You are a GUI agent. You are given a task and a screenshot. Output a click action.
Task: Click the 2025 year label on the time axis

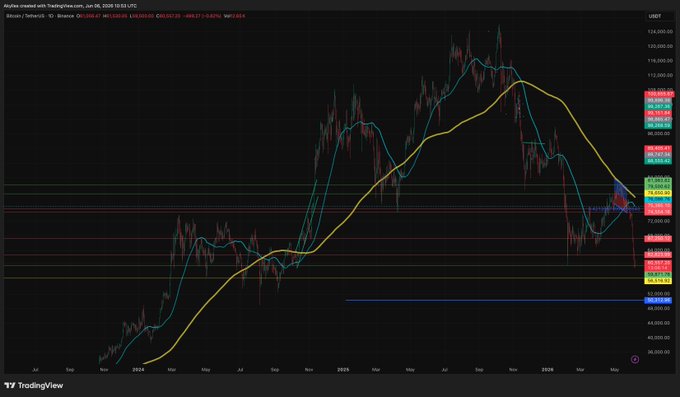point(343,370)
